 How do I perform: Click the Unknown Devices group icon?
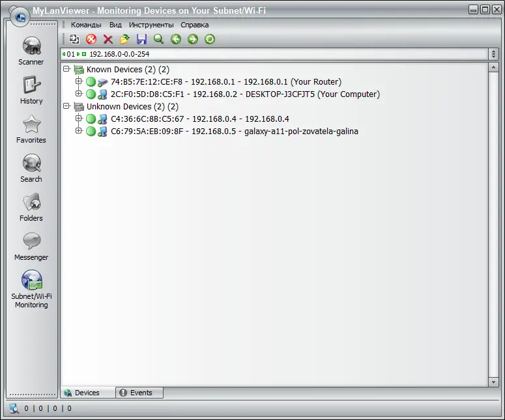coord(79,107)
